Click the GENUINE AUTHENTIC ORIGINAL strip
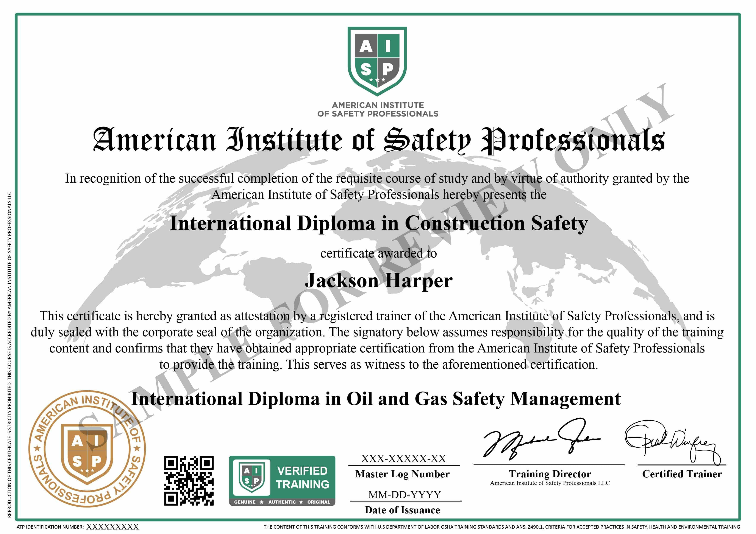The image size is (756, 534). tap(282, 502)
